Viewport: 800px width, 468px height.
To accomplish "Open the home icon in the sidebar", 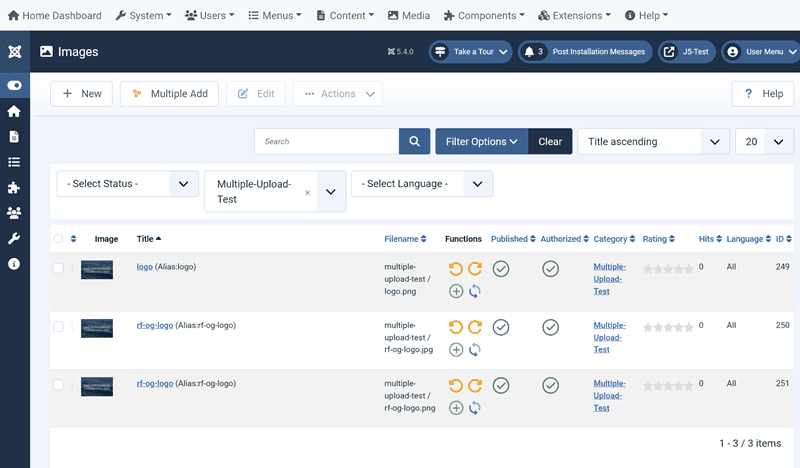I will tap(14, 111).
